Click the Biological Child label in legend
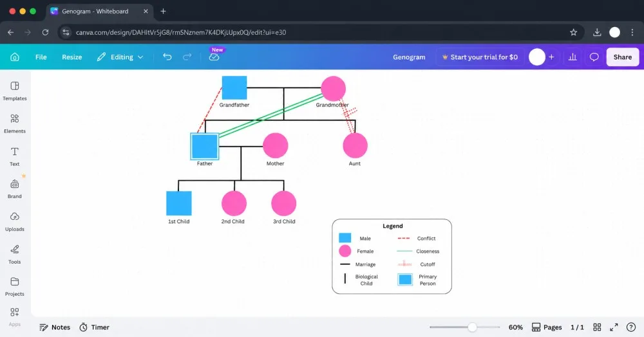 366,280
